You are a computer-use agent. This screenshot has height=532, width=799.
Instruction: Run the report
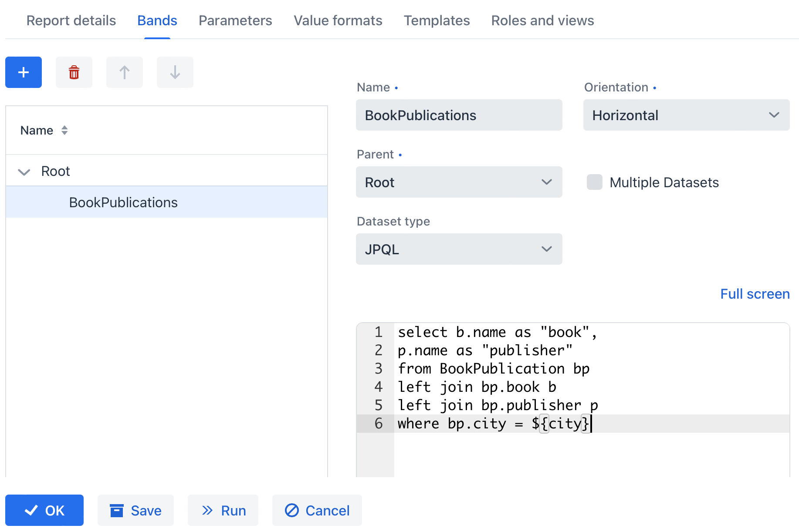[x=223, y=510]
